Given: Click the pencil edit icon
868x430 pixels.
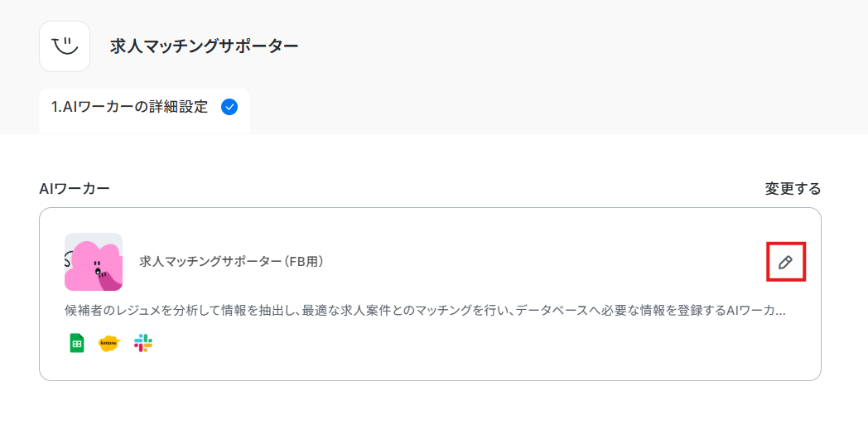Looking at the screenshot, I should [785, 262].
